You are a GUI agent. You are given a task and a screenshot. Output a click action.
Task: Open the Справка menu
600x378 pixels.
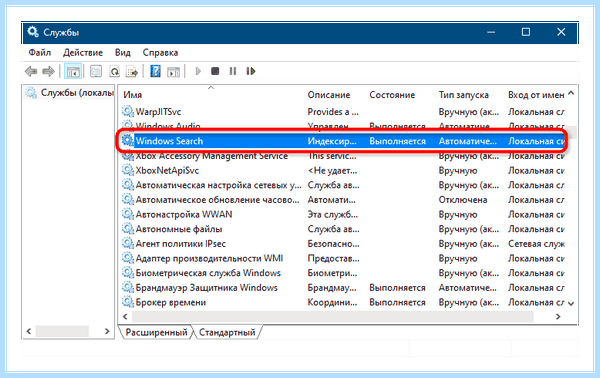[160, 52]
